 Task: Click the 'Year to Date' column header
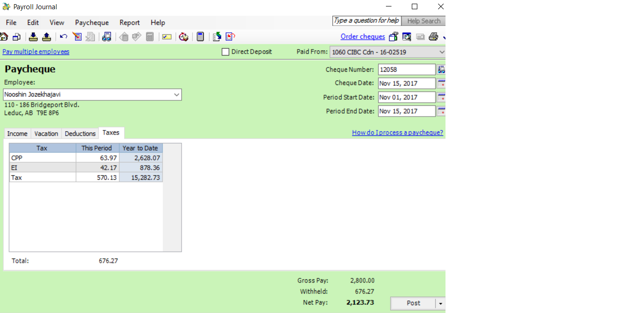click(141, 148)
